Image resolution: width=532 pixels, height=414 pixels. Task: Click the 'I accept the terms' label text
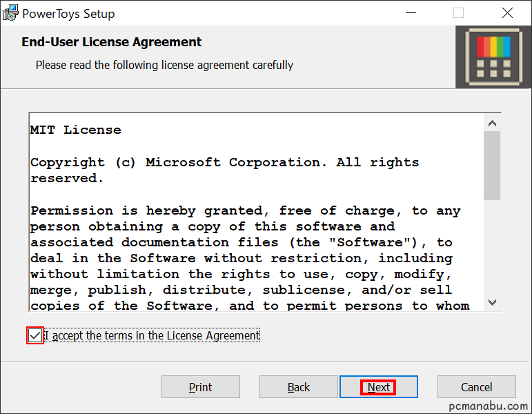point(152,335)
